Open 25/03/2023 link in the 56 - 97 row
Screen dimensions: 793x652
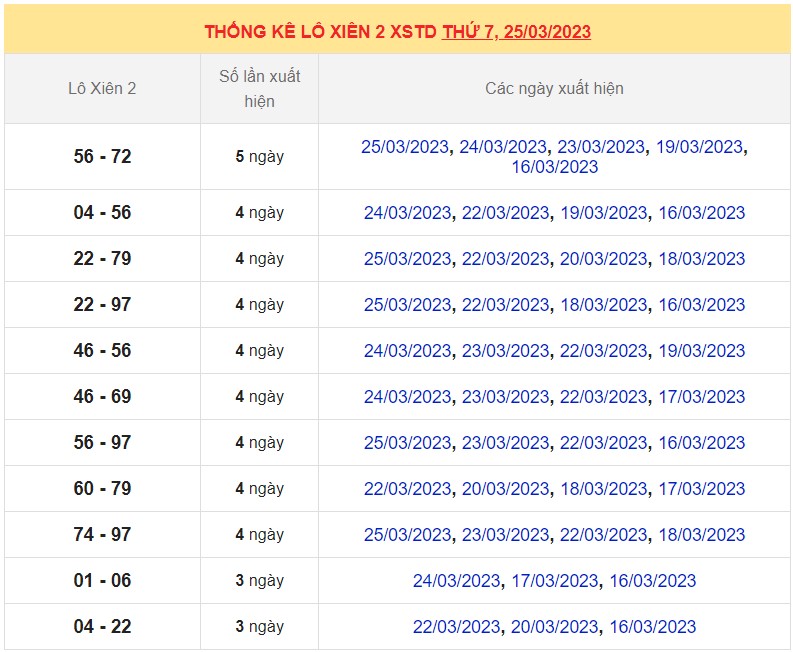pyautogui.click(x=407, y=443)
